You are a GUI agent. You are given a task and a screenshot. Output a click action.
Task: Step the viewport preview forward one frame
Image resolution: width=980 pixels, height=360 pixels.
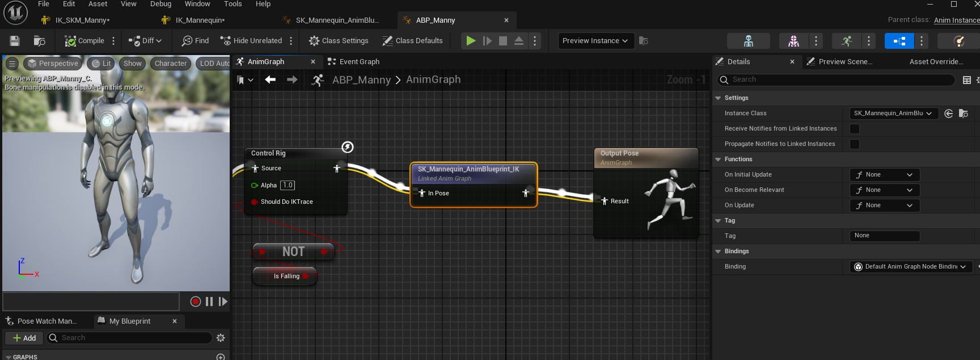(x=223, y=302)
